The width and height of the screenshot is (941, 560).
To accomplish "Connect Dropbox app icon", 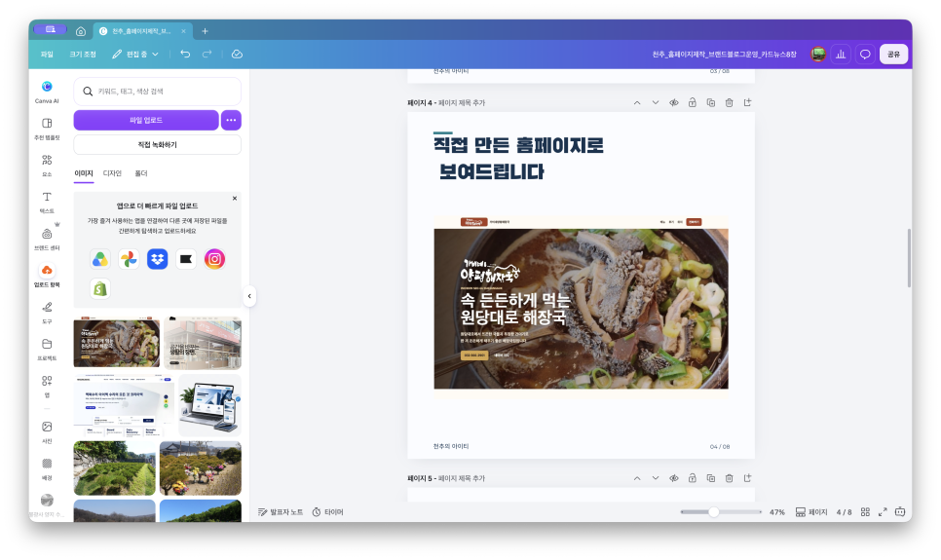I will tap(157, 259).
